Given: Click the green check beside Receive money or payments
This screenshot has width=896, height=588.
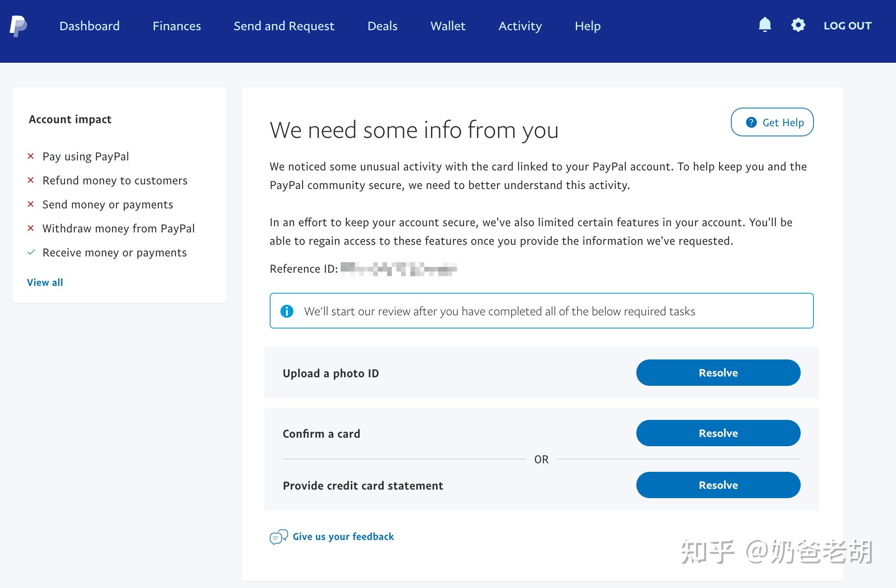Looking at the screenshot, I should 31,252.
